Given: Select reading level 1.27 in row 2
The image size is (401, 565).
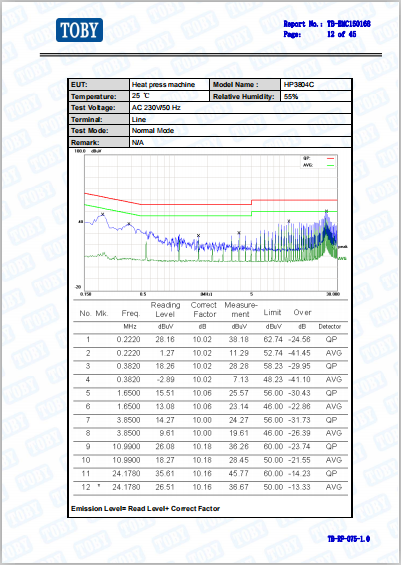Looking at the screenshot, I should click(167, 353).
